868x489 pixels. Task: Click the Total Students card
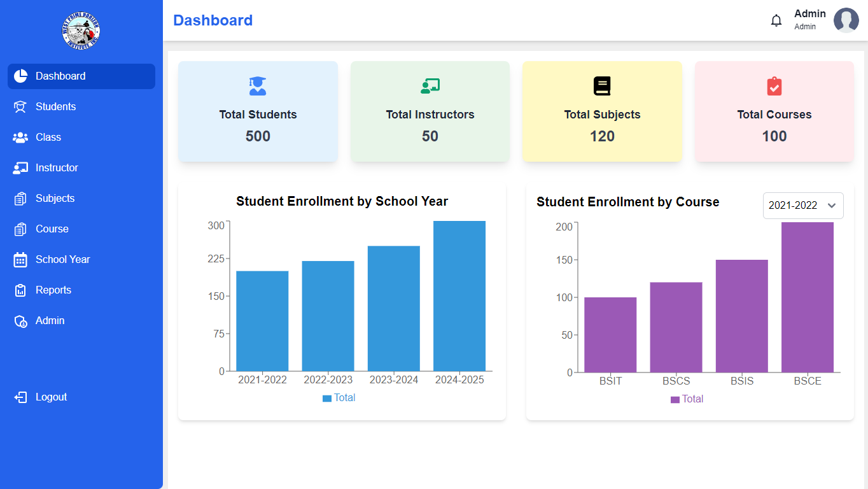(258, 111)
